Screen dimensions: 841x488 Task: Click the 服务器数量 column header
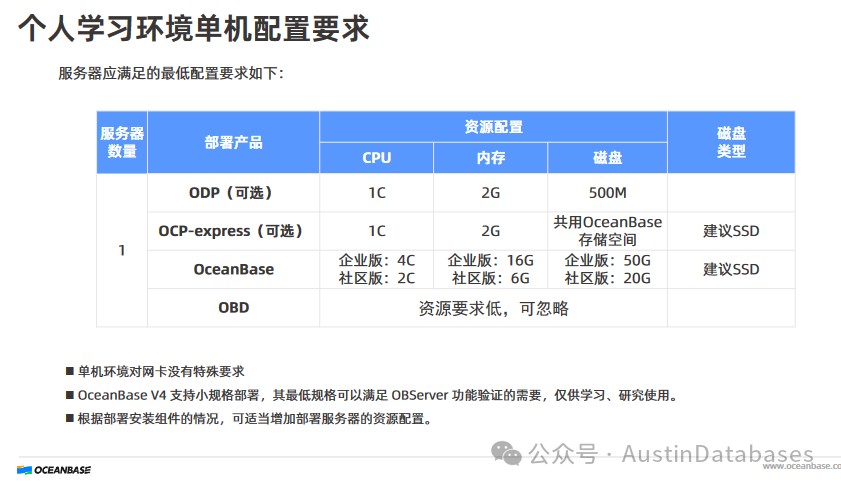click(122, 142)
